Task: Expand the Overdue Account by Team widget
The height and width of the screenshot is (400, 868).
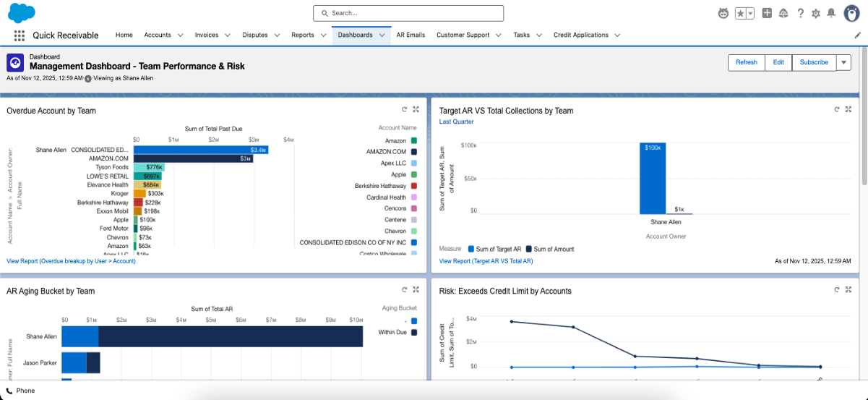Action: click(416, 109)
